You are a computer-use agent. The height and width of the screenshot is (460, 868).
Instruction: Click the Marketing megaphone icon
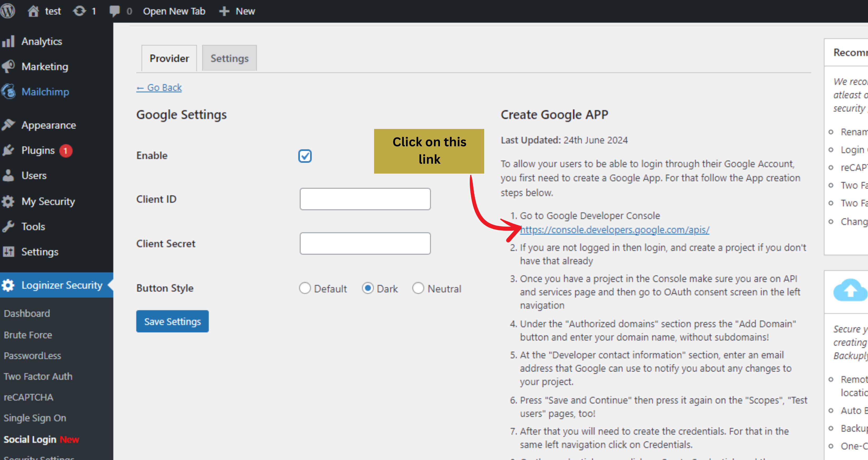(x=8, y=66)
